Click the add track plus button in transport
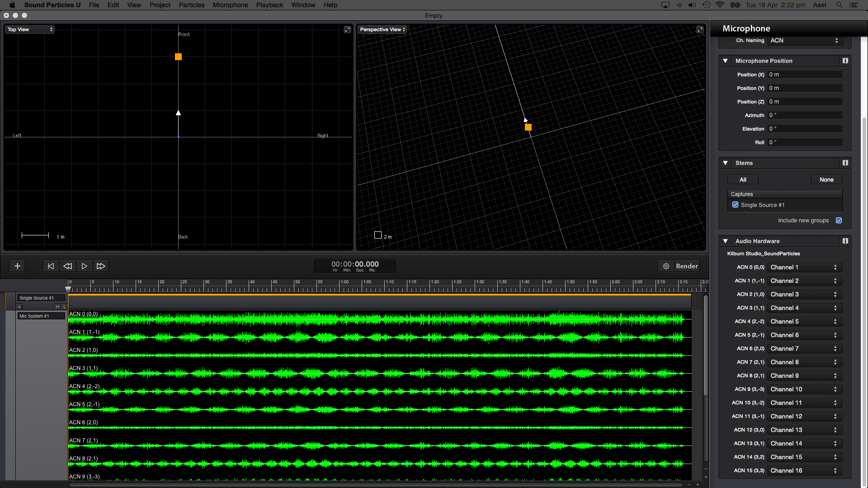868x488 pixels. point(17,266)
